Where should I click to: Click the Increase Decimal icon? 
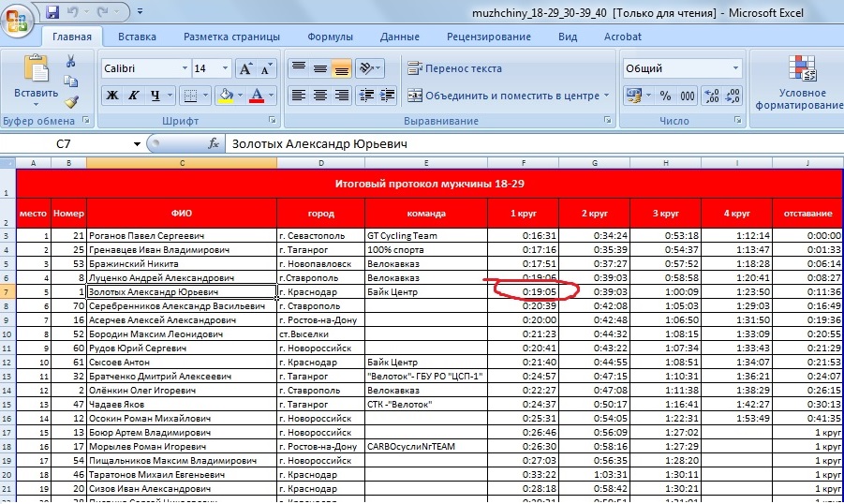[x=711, y=96]
